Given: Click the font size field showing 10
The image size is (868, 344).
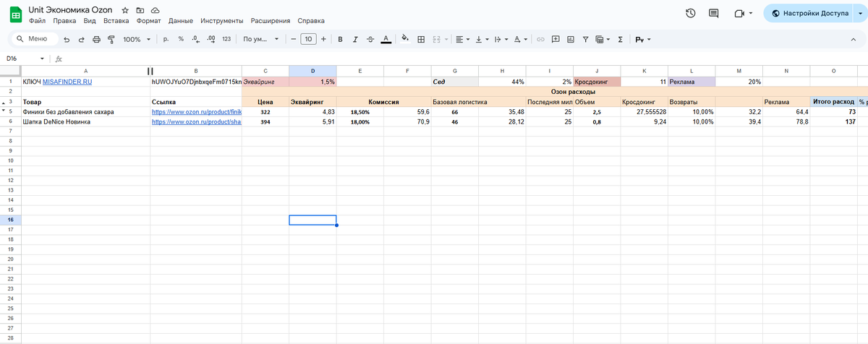Looking at the screenshot, I should [x=309, y=39].
